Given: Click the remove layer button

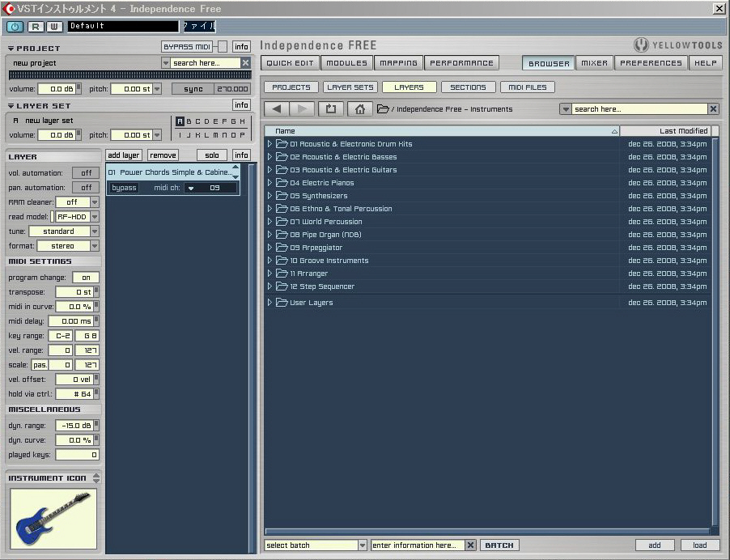Looking at the screenshot, I should tap(163, 155).
